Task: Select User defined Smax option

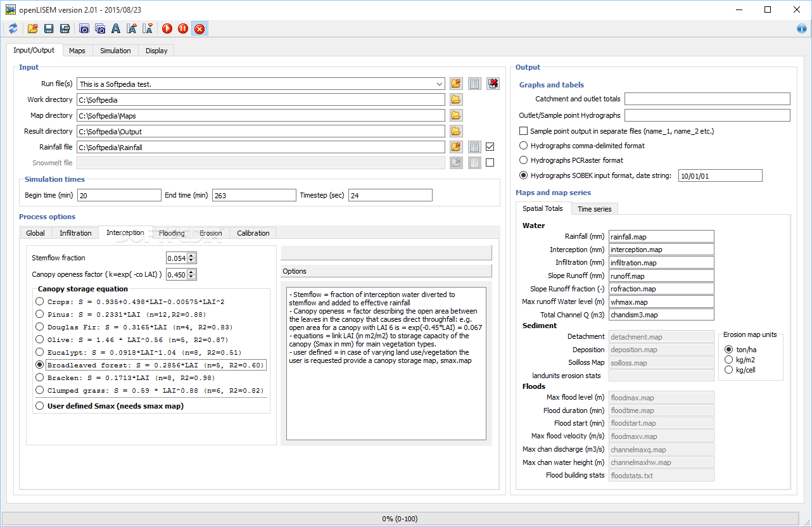Action: 110,405
